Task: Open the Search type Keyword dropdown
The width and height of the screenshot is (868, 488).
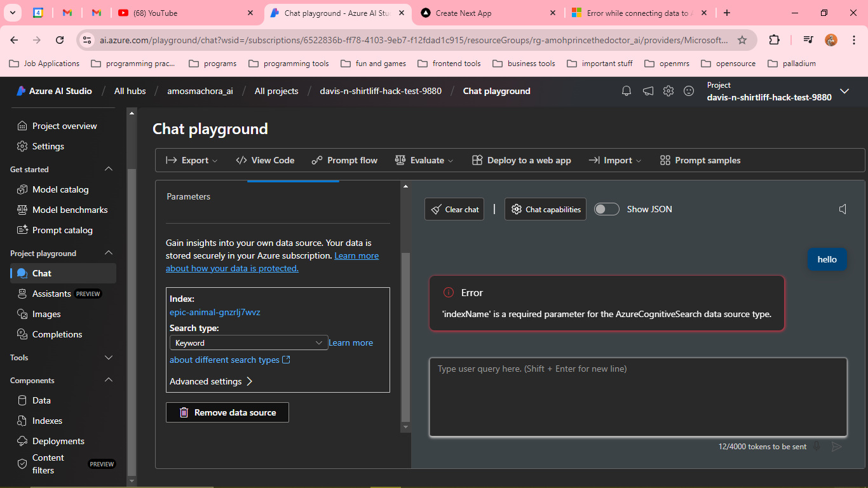Action: click(248, 342)
